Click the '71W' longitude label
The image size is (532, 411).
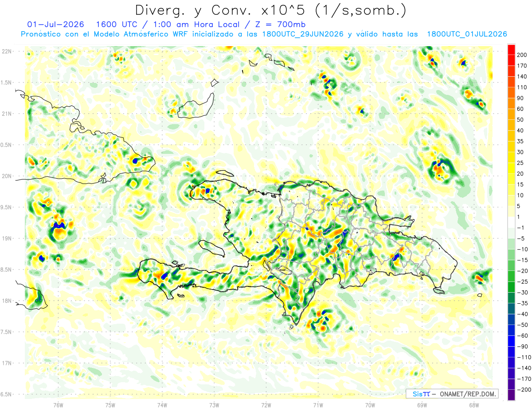[x=318, y=405]
